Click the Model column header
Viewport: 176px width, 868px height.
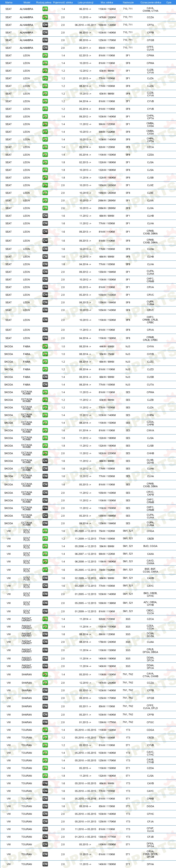tap(27, 2)
